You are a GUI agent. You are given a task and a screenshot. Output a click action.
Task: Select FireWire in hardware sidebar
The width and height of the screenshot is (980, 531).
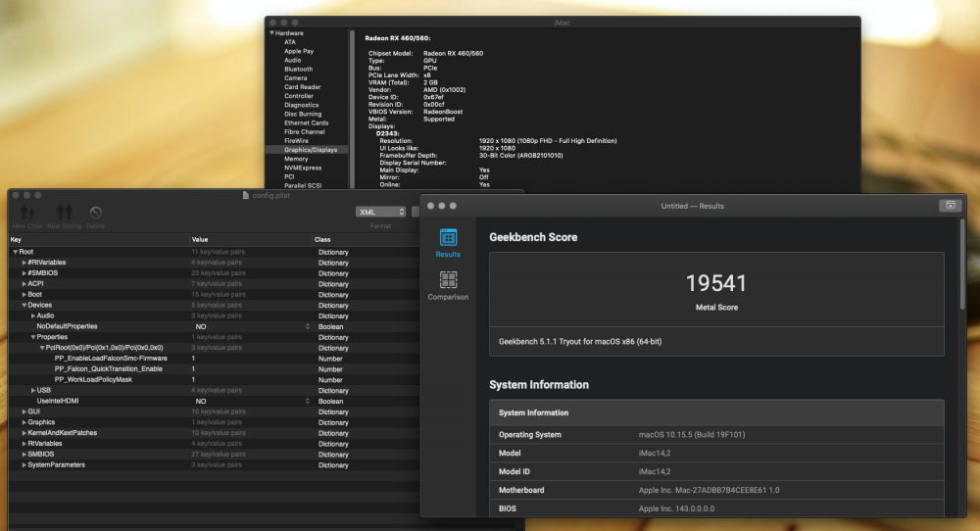[296, 140]
